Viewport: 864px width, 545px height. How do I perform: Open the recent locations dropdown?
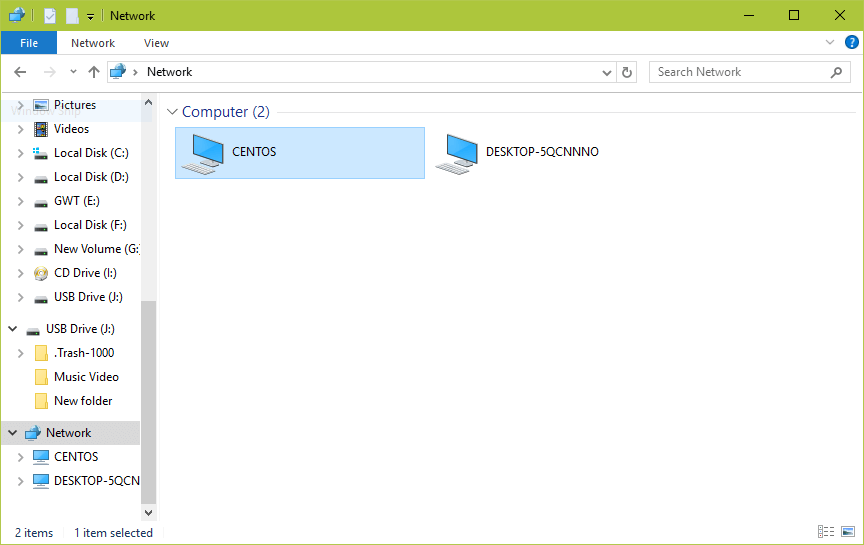(x=73, y=72)
